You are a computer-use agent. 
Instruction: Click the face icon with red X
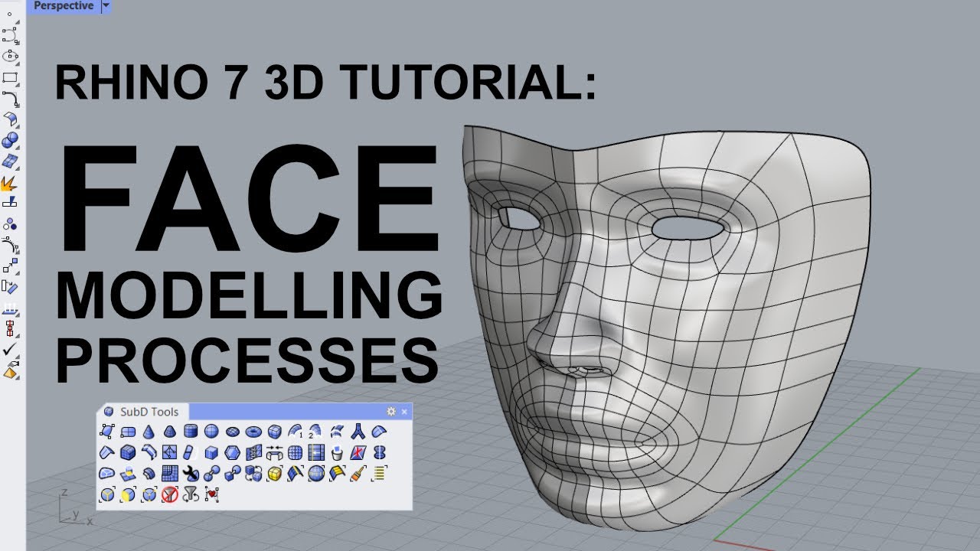click(358, 452)
